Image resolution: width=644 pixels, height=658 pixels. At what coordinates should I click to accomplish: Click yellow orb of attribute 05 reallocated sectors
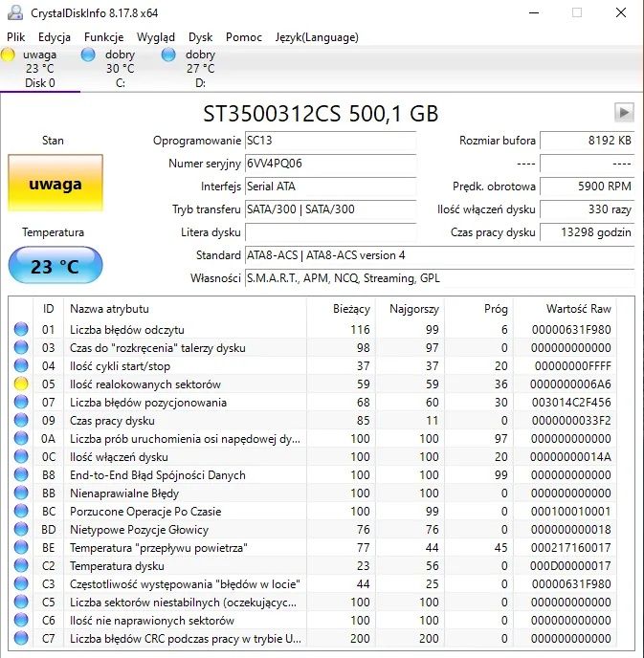point(21,384)
